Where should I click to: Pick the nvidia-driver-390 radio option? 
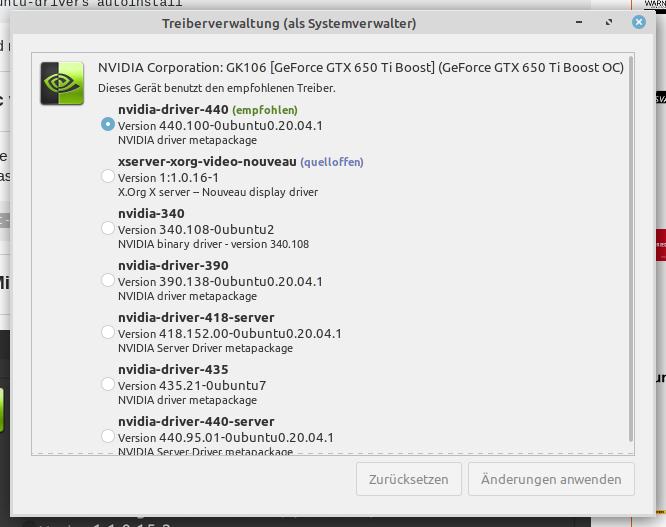tap(108, 280)
